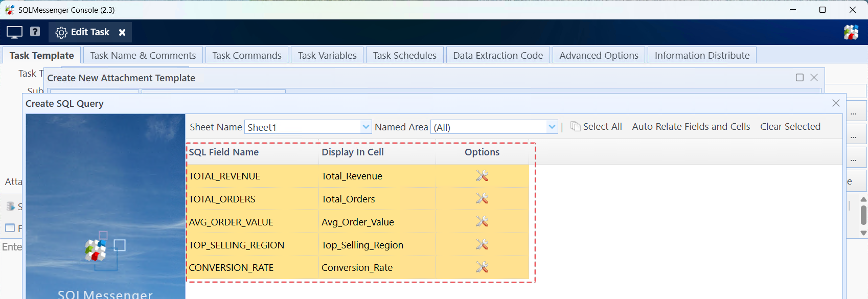Click the Total_Revenue display cell
Screen dimensions: 868x299
[377, 176]
